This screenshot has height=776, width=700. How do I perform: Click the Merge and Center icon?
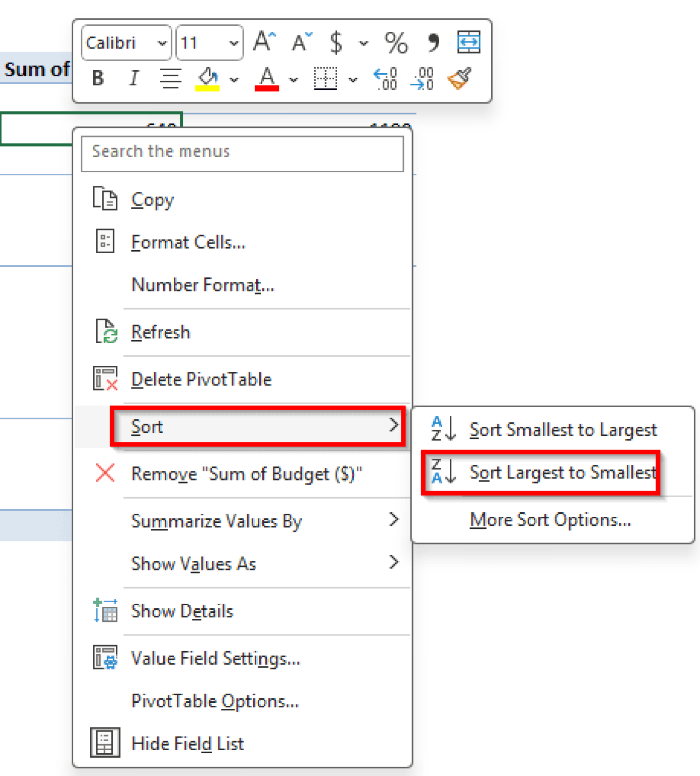(x=469, y=42)
